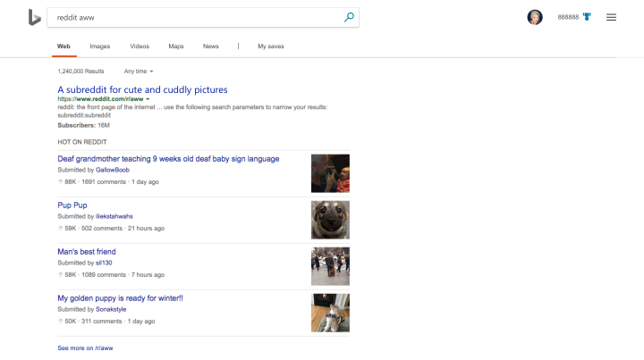Image resolution: width=644 pixels, height=360 pixels.
Task: Click the '502 comments' text
Action: point(102,228)
